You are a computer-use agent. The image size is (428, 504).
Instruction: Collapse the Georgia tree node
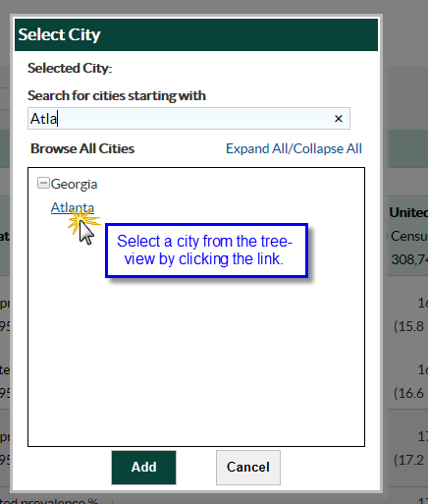(x=43, y=183)
